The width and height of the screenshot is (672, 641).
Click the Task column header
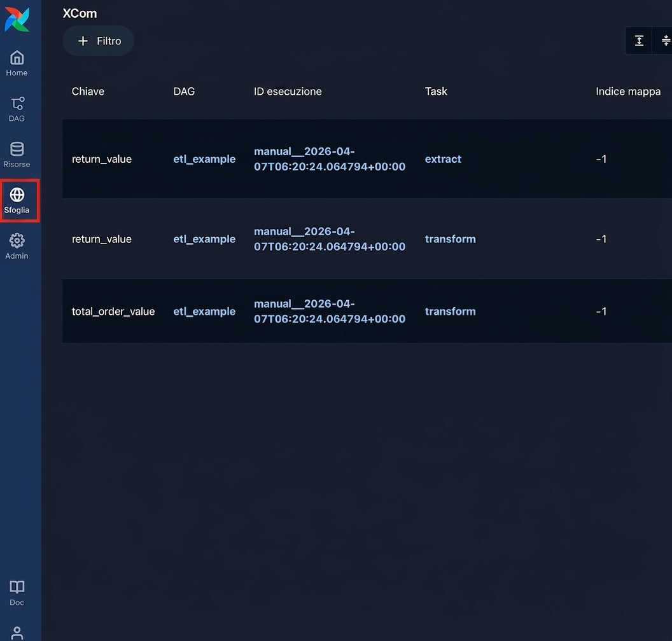[x=436, y=91]
